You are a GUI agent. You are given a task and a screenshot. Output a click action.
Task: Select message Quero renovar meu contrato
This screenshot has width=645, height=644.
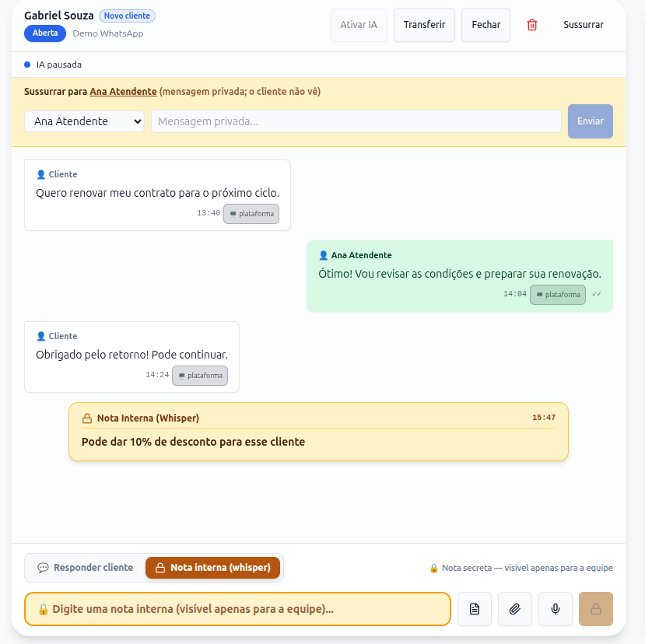click(157, 193)
